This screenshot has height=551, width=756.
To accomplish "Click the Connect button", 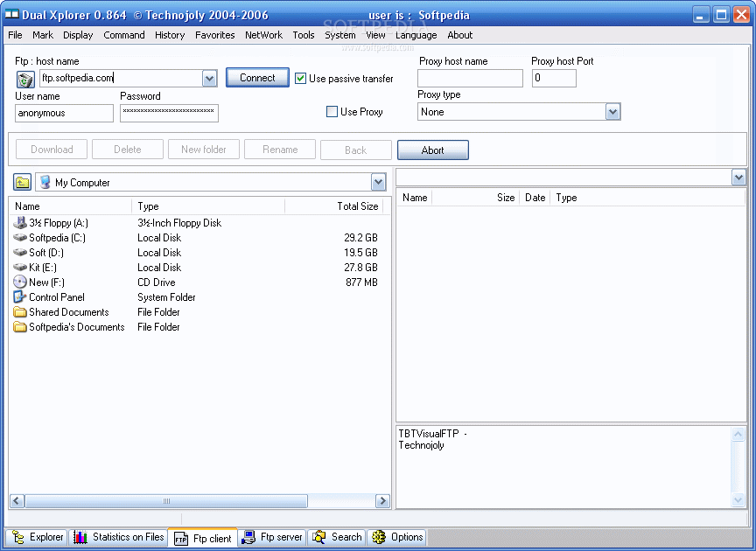I will [257, 78].
